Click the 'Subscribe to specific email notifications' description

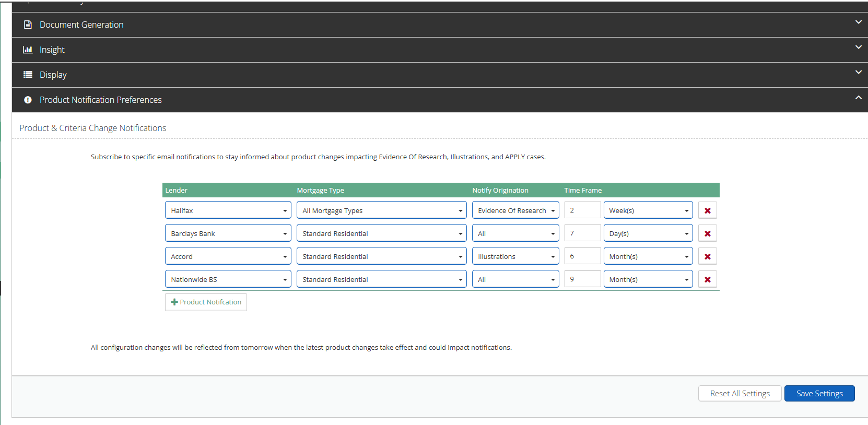pyautogui.click(x=318, y=157)
